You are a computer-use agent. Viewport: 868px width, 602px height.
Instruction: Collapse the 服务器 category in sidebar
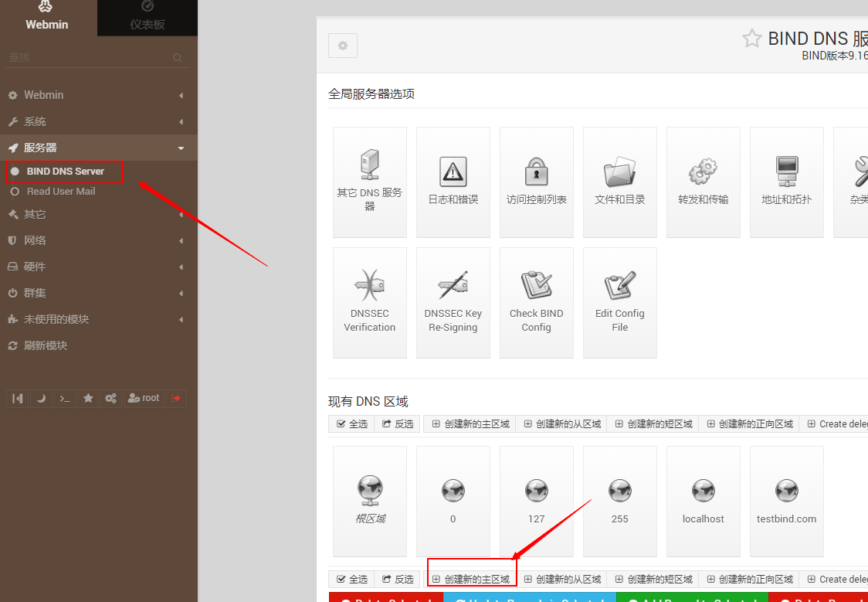[99, 148]
